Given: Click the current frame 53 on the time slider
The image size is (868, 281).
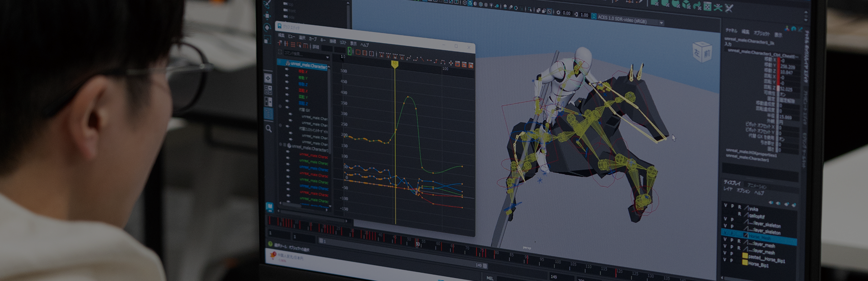Looking at the screenshot, I should pos(418,243).
